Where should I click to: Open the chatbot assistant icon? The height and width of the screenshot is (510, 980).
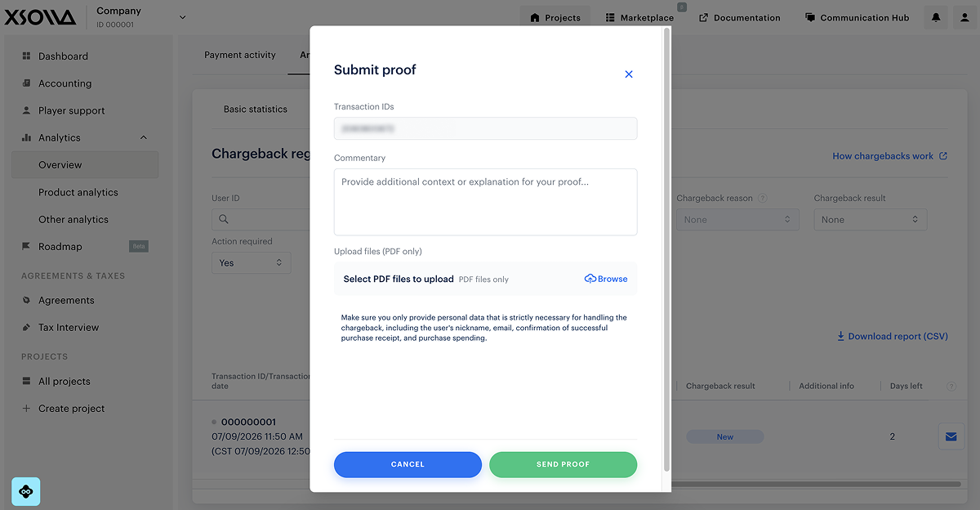click(26, 491)
